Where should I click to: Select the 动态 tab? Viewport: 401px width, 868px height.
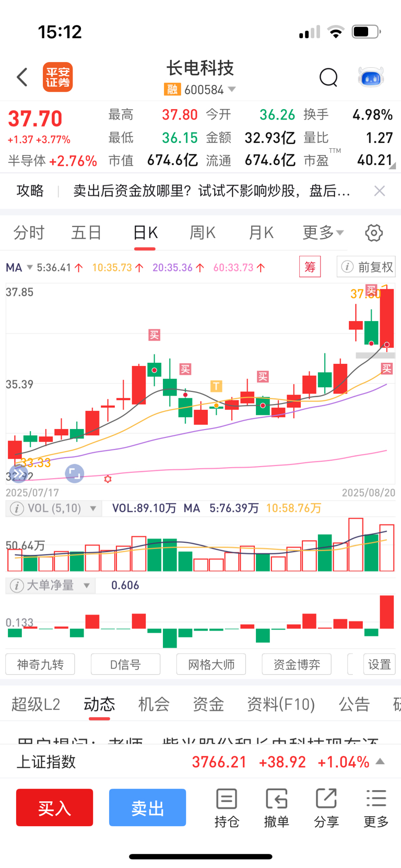(99, 705)
